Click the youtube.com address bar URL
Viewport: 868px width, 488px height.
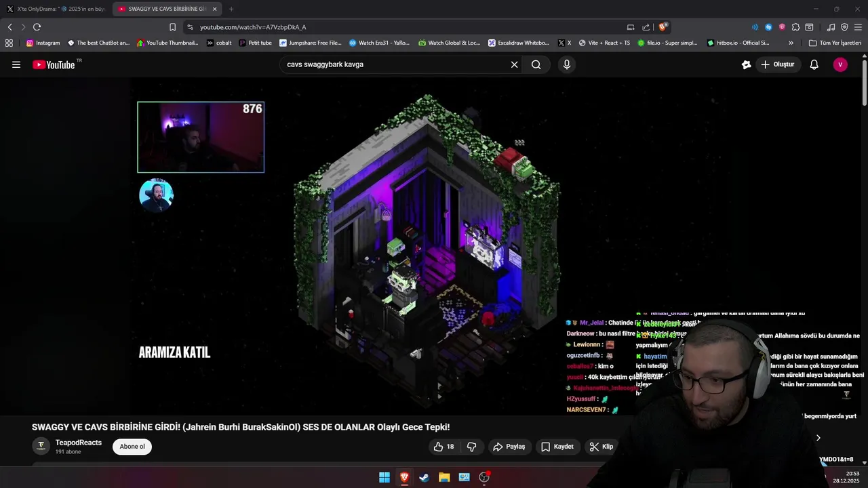click(x=253, y=27)
